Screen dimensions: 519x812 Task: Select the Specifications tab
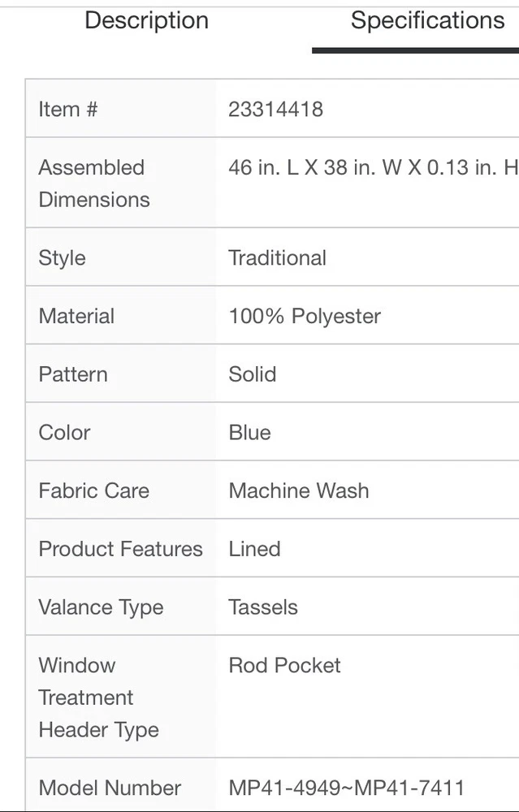click(x=427, y=21)
